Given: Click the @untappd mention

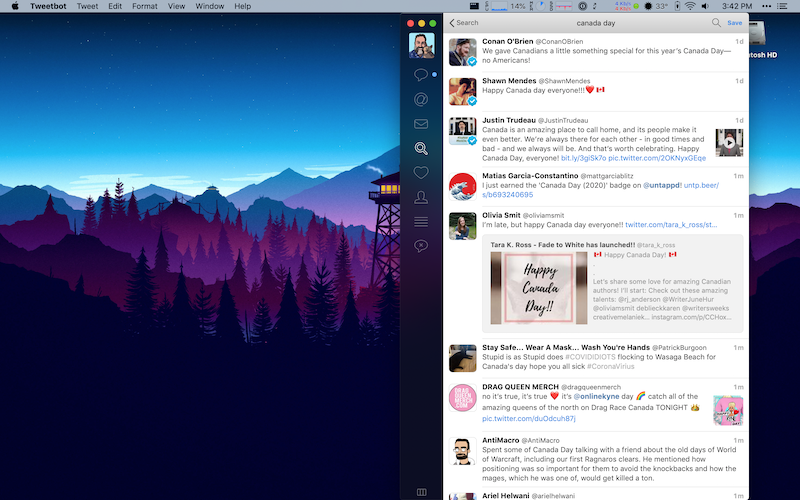Looking at the screenshot, I should pos(662,185).
